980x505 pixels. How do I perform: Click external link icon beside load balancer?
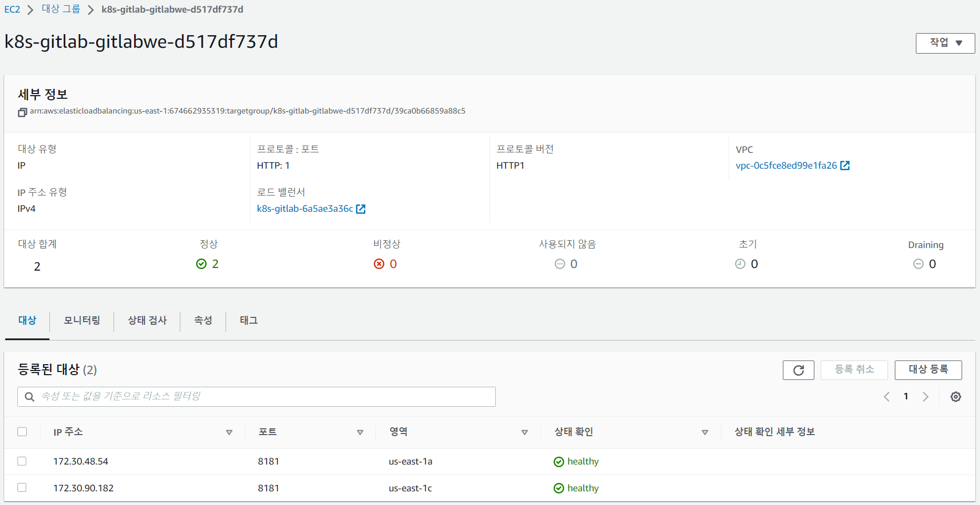pyautogui.click(x=361, y=209)
